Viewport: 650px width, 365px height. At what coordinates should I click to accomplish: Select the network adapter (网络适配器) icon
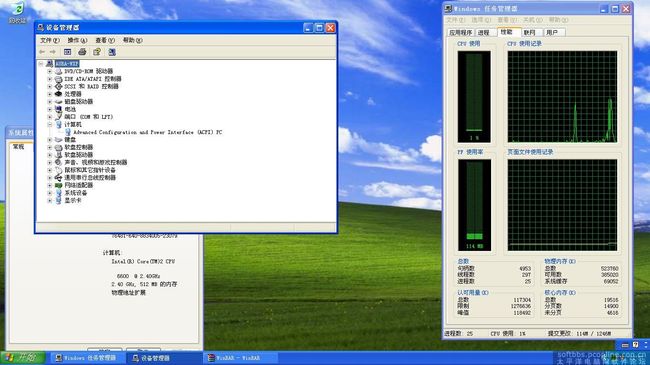(58, 185)
